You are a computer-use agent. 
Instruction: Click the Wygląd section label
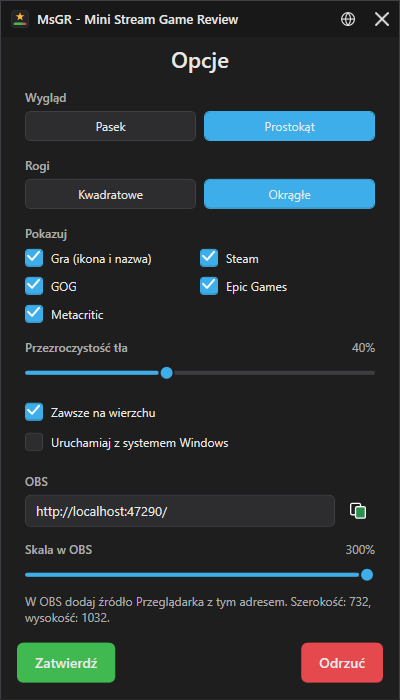pos(46,98)
